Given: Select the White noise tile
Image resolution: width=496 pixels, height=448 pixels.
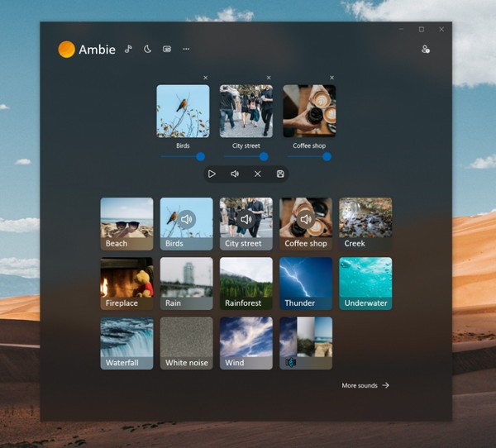Looking at the screenshot, I should 186,342.
